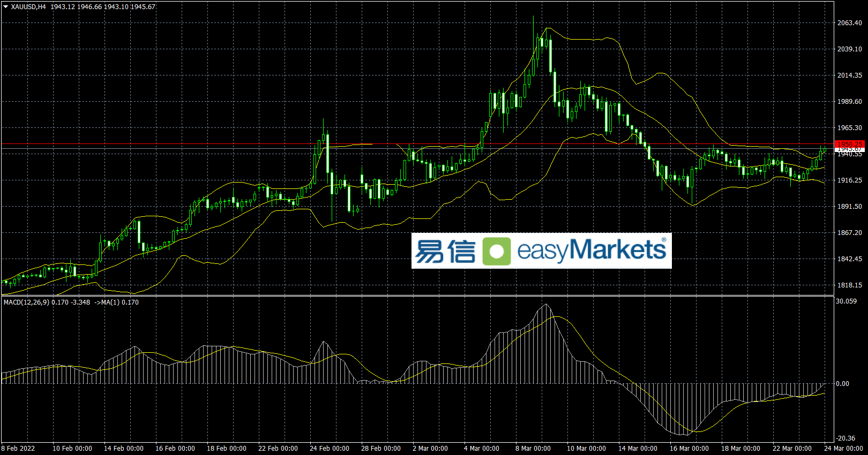Screen dimensions: 868x455
Task: Click the 18 Mar 00:00 time label
Action: [x=741, y=449]
